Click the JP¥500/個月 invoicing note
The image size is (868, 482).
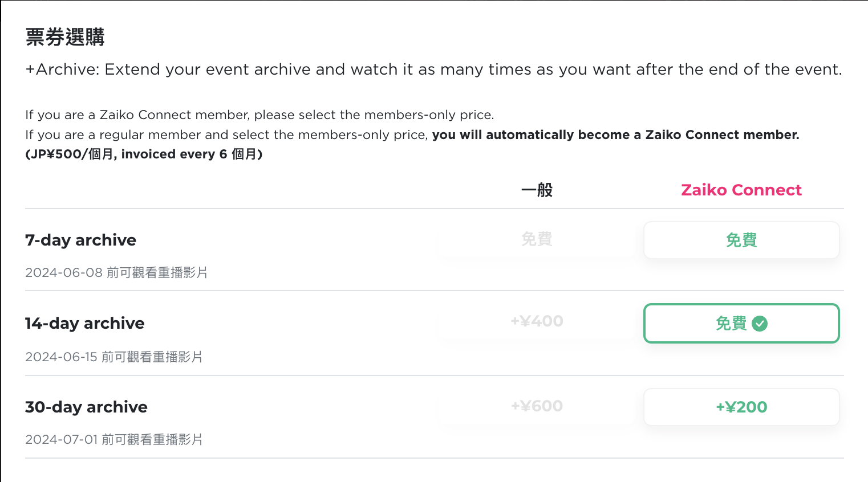click(x=144, y=154)
